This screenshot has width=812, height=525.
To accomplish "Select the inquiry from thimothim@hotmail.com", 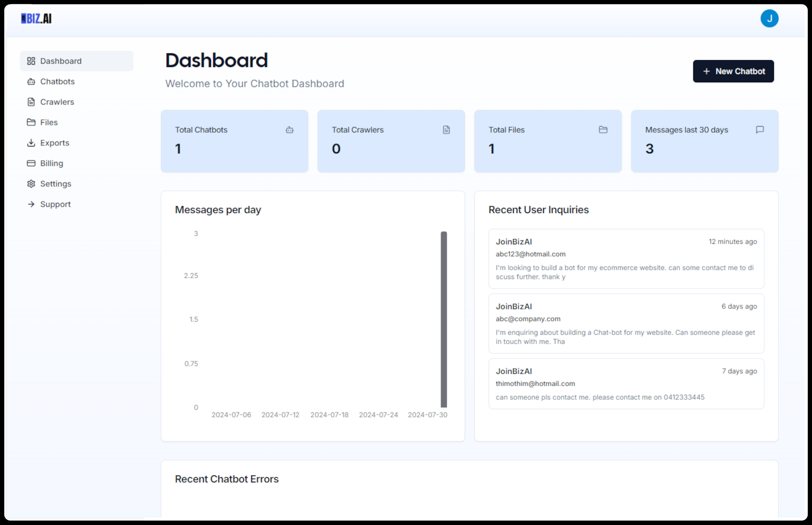I will 626,384.
